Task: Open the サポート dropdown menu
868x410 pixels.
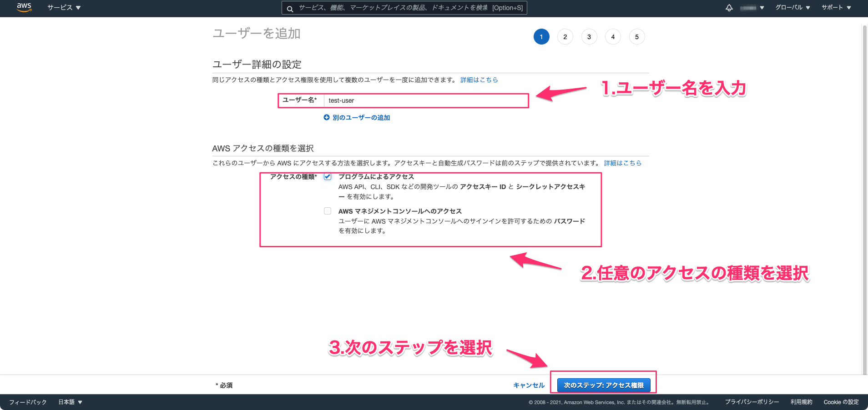Action: [x=836, y=8]
